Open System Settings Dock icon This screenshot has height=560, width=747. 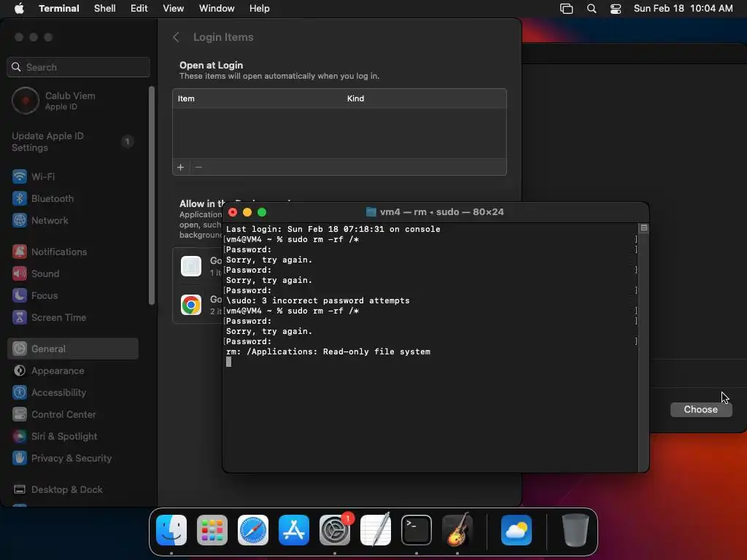335,530
